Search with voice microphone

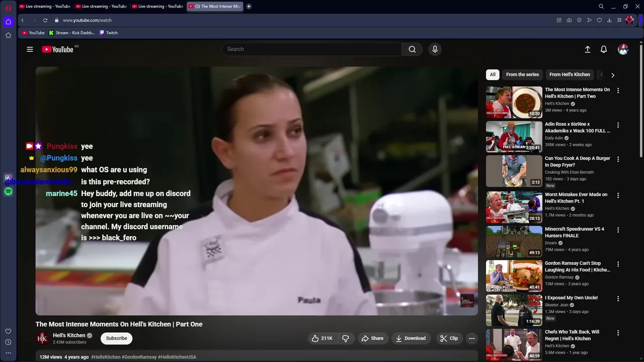point(435,49)
